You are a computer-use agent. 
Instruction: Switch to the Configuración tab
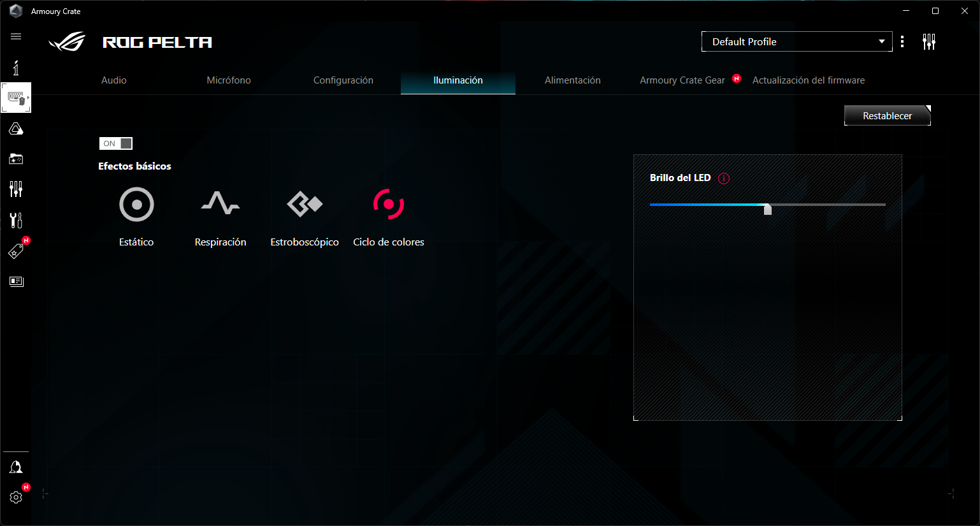click(343, 80)
